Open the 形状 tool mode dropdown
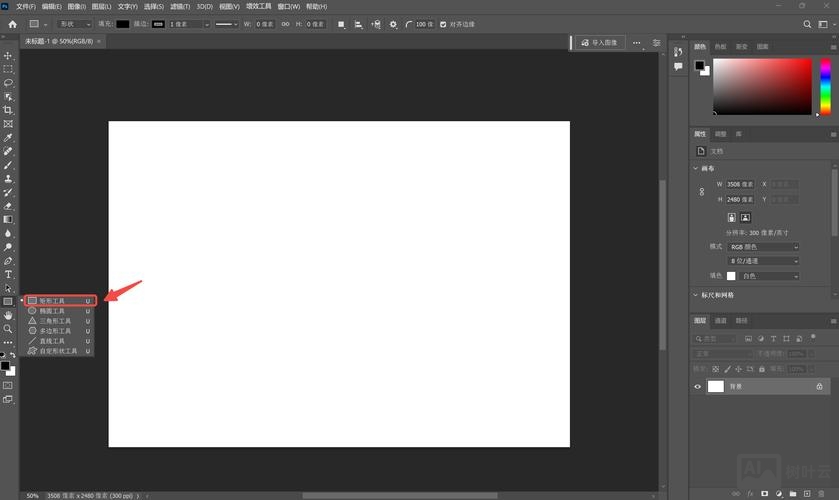Viewport: 839px width, 500px height. [x=73, y=23]
